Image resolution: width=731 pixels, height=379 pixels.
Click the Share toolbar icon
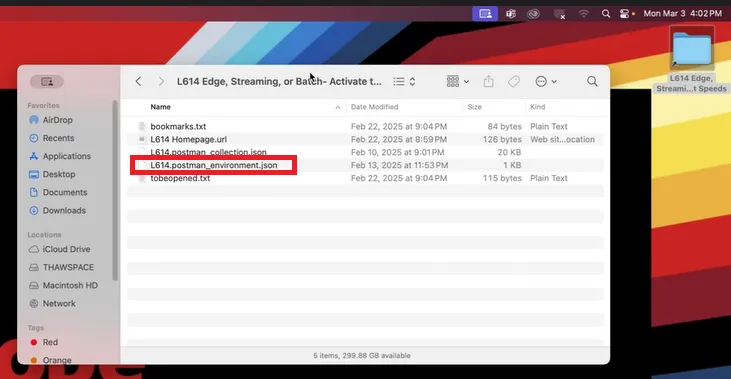point(489,81)
